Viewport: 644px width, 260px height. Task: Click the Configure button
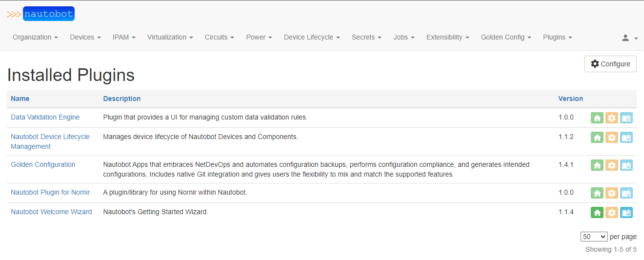[x=610, y=64]
